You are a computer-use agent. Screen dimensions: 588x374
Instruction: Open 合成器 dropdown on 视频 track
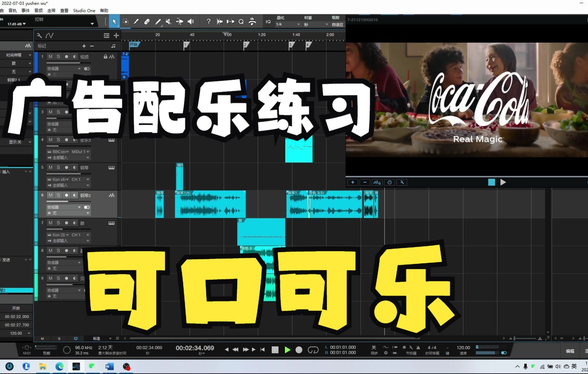coord(64,69)
